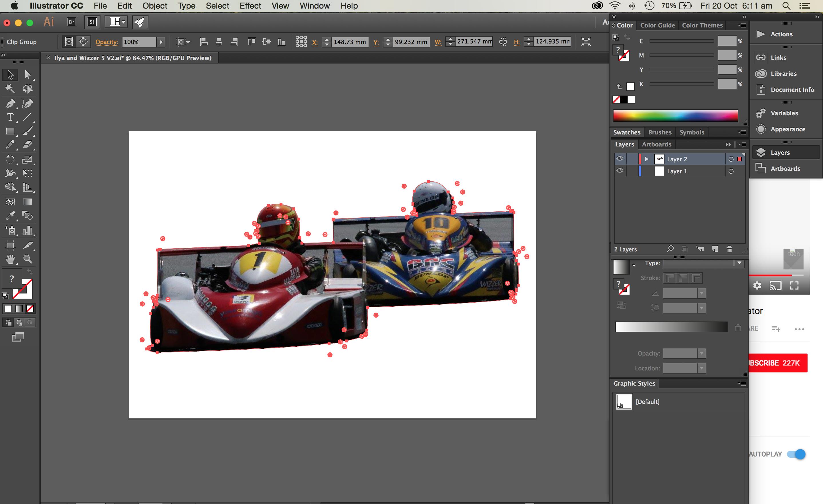Viewport: 823px width, 504px height.
Task: Click the Locate Object magnifier in Layers panel
Action: click(670, 249)
